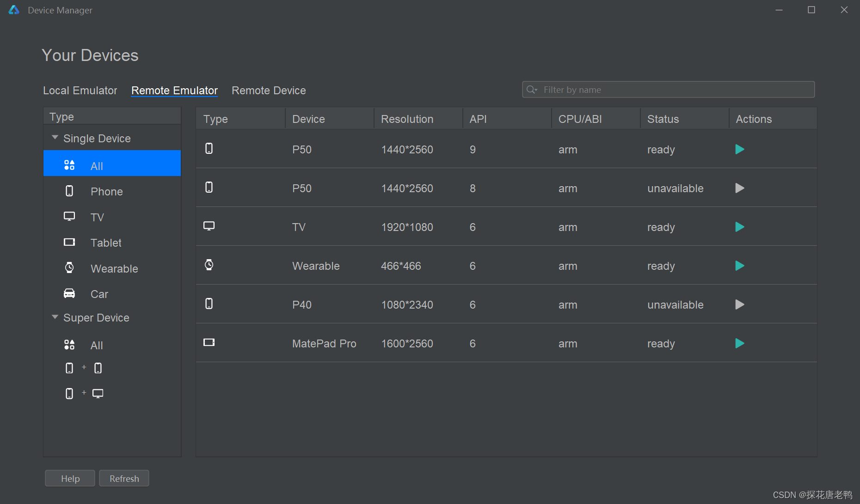This screenshot has height=504, width=860.
Task: Start the P50 API 9 emulator
Action: pyautogui.click(x=739, y=149)
